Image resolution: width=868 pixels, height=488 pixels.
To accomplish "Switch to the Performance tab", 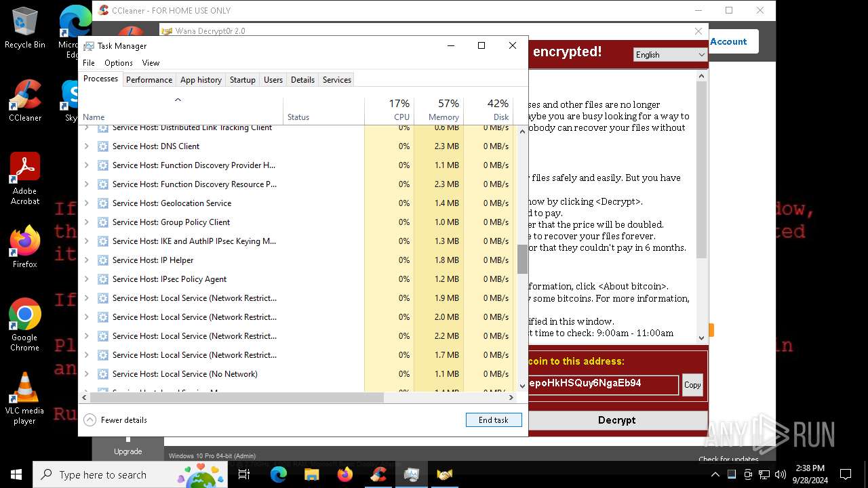I will point(149,80).
